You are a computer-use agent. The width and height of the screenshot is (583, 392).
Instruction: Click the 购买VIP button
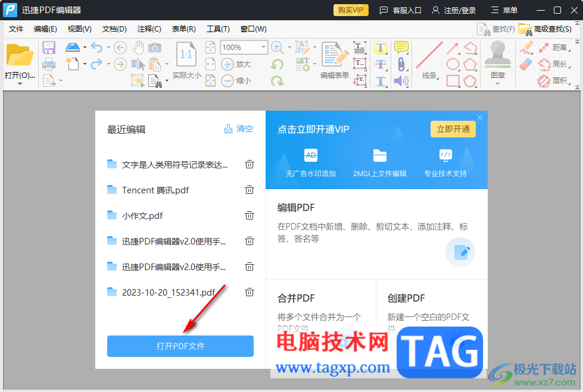click(351, 10)
